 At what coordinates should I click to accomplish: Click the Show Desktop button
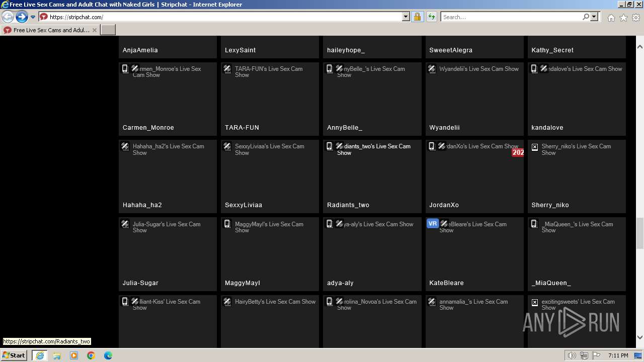639,355
